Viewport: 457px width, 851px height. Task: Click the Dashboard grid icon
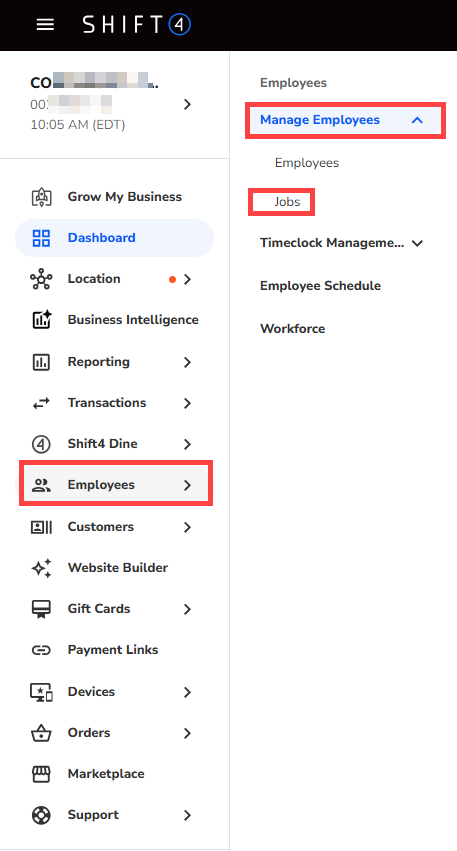coord(41,238)
